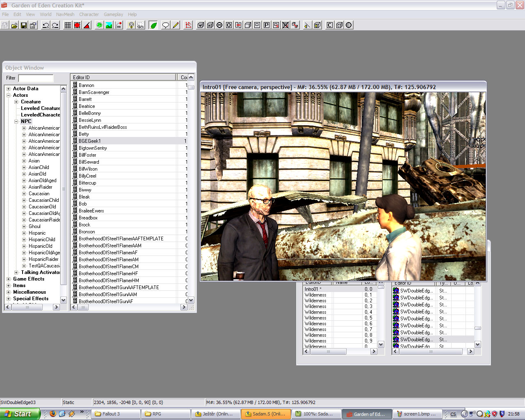Select BrotherhoodOfSteel1GunAAFTEMPLATE row
Viewport: 525px width, 420px height.
coord(129,288)
